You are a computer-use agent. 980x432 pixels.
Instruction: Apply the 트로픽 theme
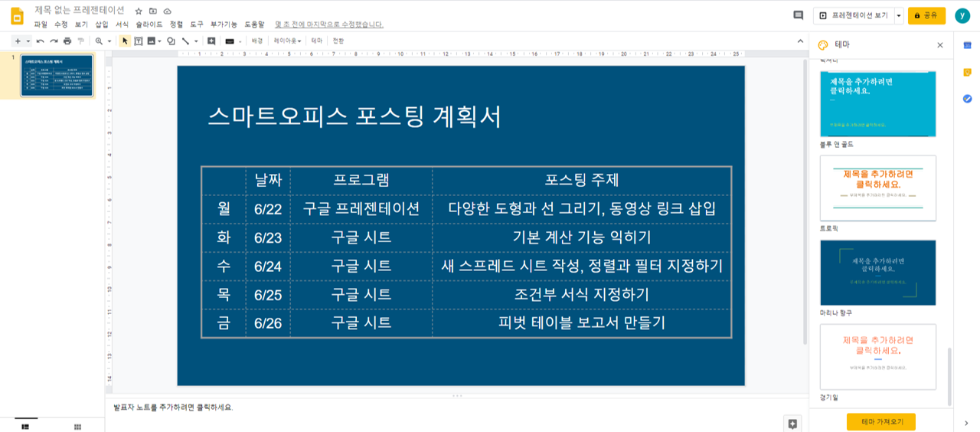pyautogui.click(x=877, y=188)
